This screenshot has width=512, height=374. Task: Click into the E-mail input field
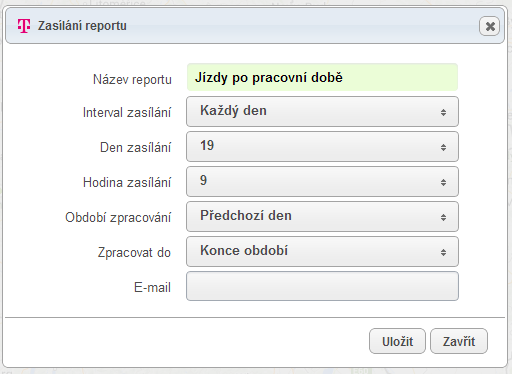pyautogui.click(x=322, y=286)
